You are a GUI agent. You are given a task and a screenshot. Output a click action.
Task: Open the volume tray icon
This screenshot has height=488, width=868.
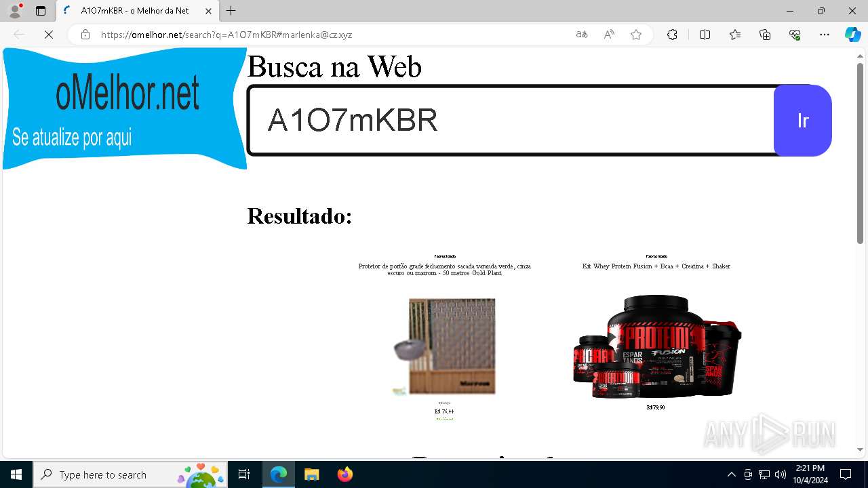pyautogui.click(x=781, y=474)
